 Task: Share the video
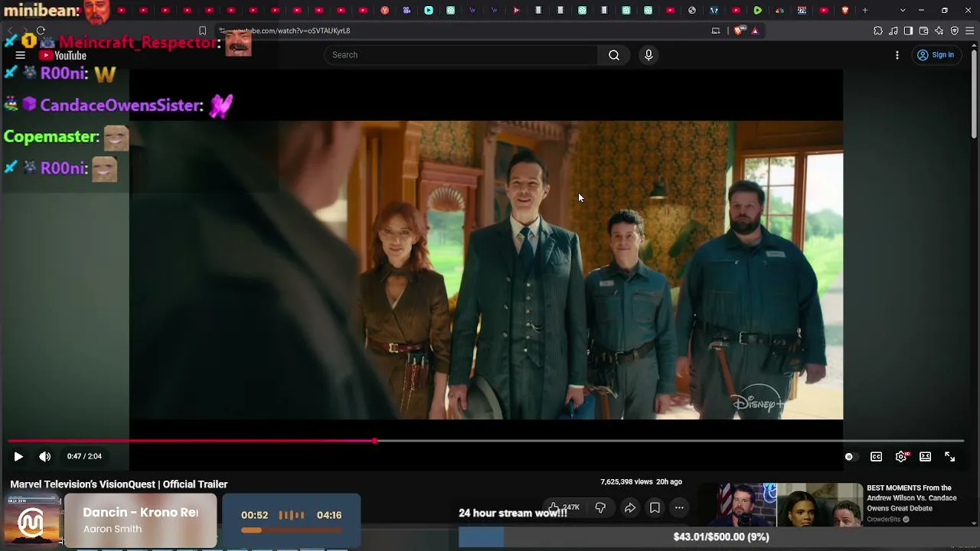630,507
